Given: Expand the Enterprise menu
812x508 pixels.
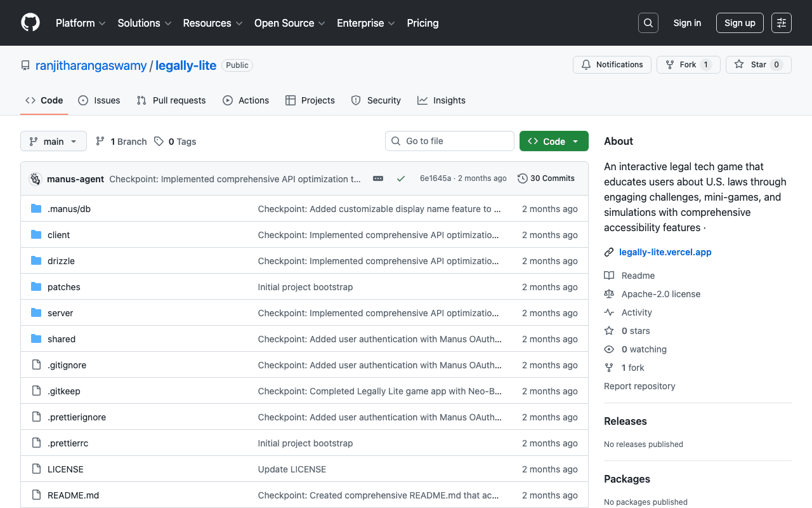Looking at the screenshot, I should click(366, 23).
